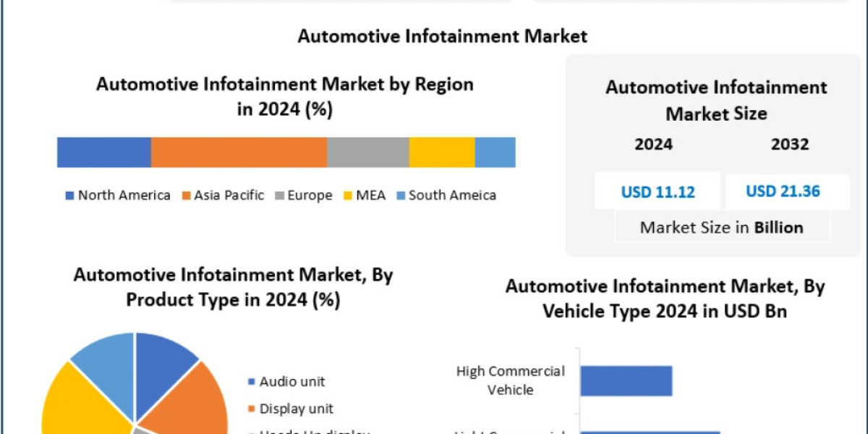Select the yellow MEA segment in region bar
The width and height of the screenshot is (868, 434).
[441, 153]
